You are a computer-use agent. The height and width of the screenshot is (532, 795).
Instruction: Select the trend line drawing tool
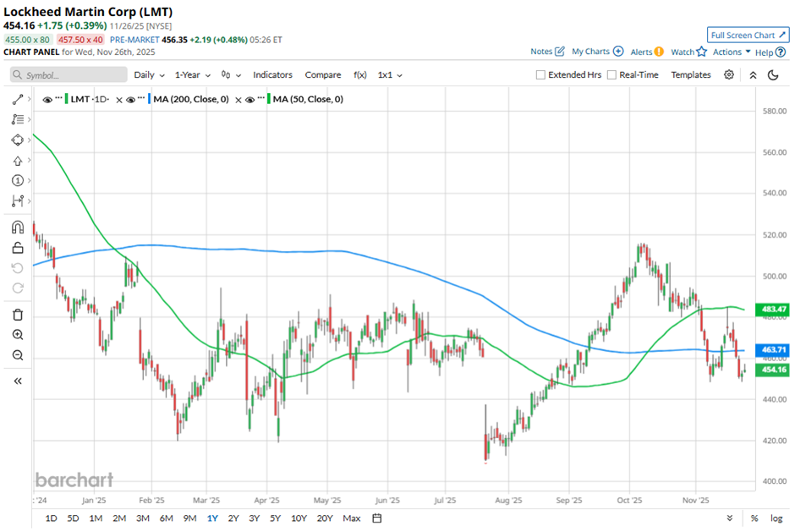tap(18, 99)
